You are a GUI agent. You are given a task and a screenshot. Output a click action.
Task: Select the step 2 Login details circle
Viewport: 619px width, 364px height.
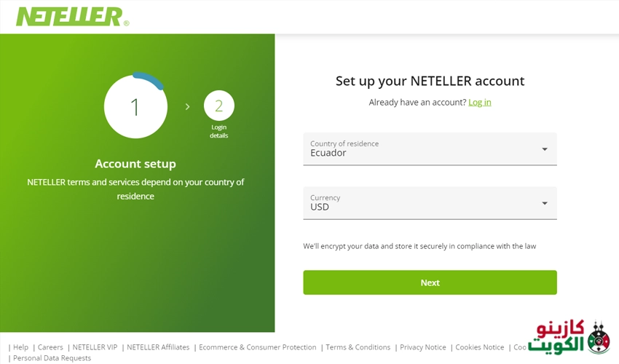[219, 106]
